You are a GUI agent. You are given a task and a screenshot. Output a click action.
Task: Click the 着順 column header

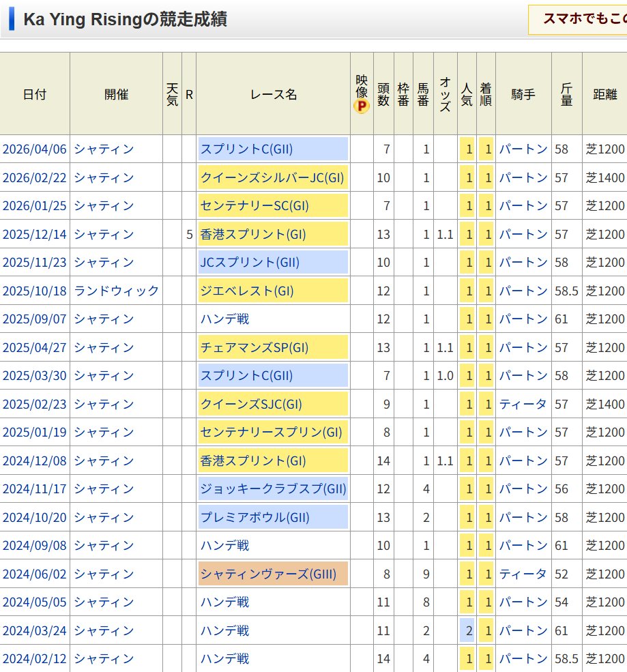486,94
